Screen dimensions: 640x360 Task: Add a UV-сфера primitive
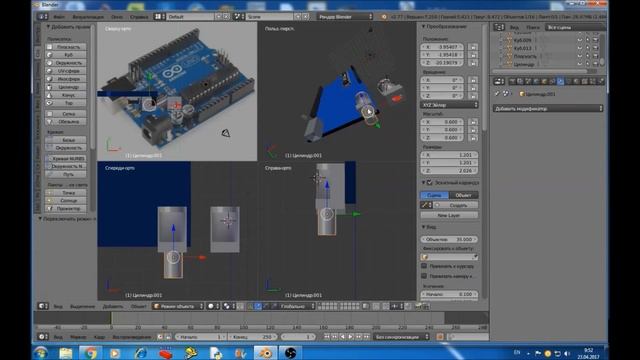tap(66, 71)
